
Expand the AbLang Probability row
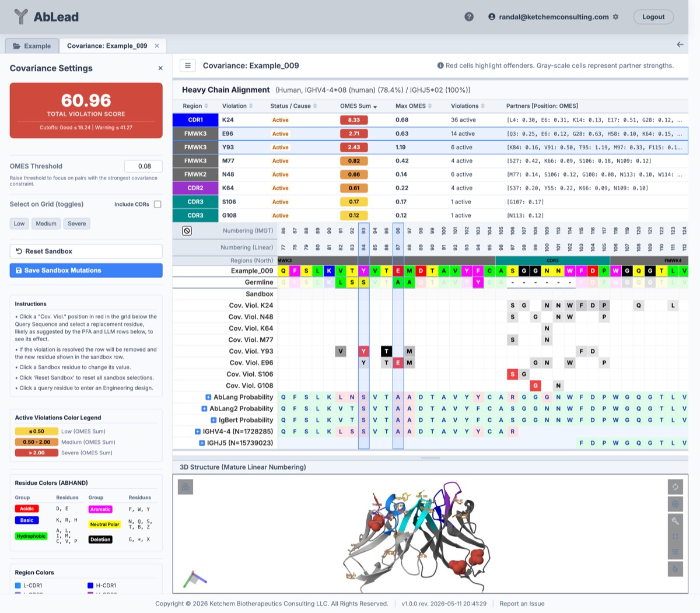208,397
